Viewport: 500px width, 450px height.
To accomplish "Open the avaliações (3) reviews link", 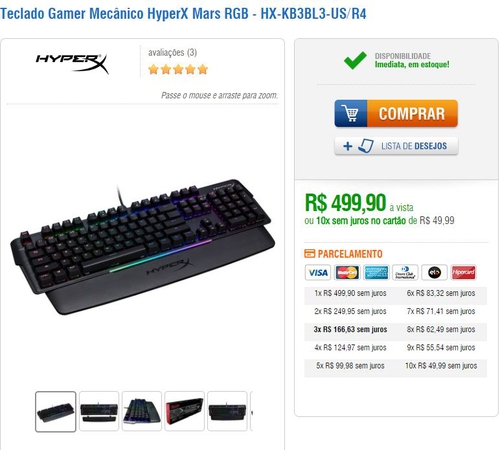I will 173,53.
